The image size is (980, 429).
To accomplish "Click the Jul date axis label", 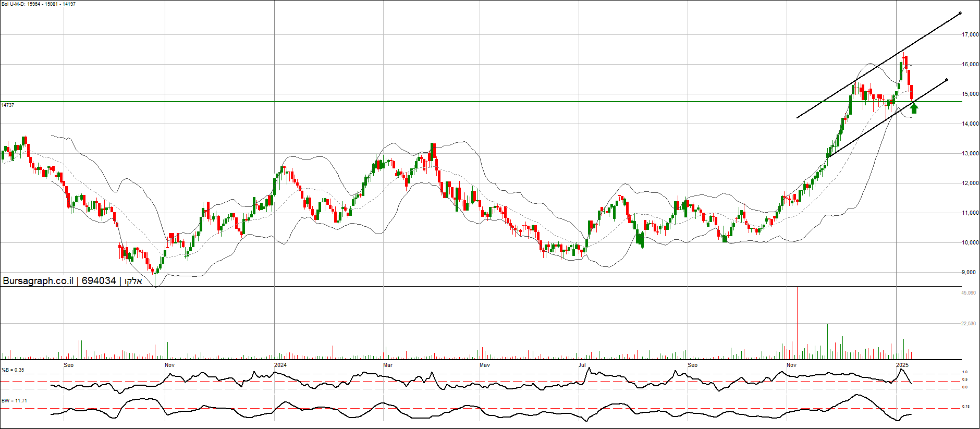I will 582,365.
